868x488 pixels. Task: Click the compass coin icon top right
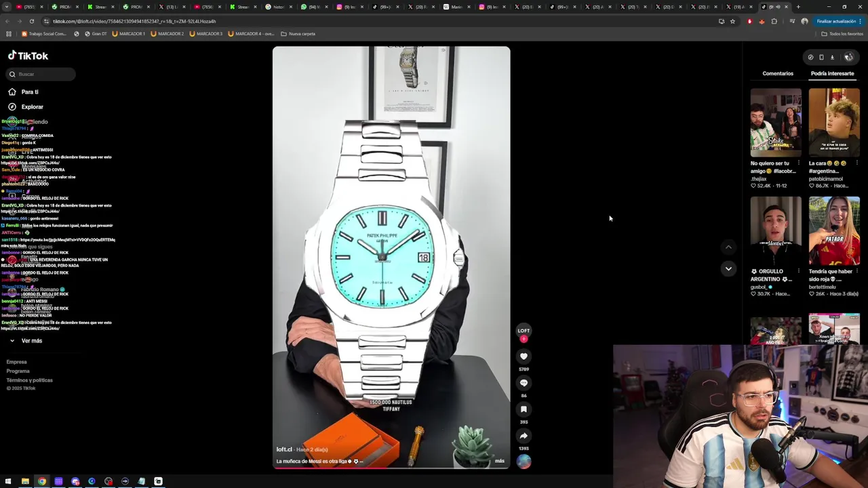(810, 57)
